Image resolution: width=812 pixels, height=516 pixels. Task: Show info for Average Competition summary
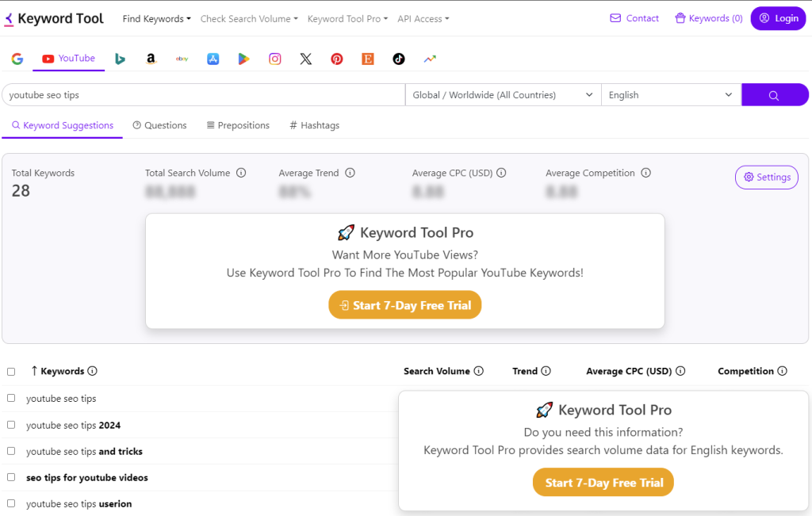pos(645,173)
